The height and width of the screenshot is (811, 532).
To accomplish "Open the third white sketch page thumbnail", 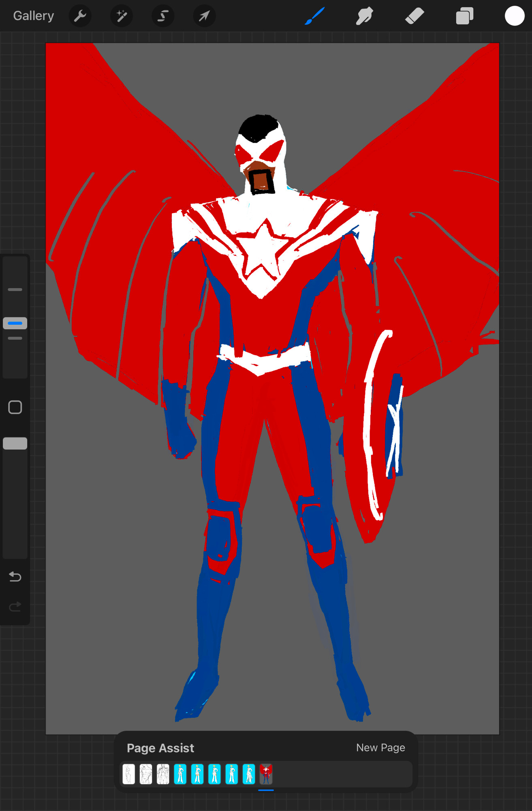I will click(x=163, y=774).
